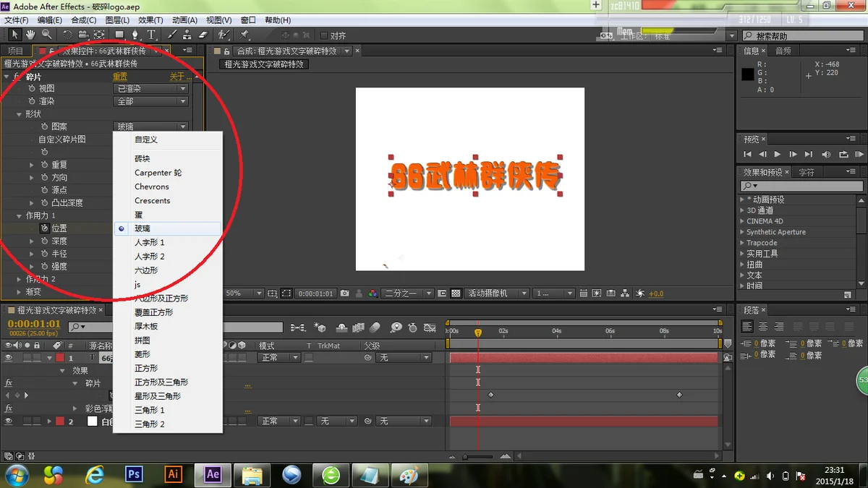The width and height of the screenshot is (868, 488).
Task: Hide layer 1 with eye icon
Action: tap(9, 358)
